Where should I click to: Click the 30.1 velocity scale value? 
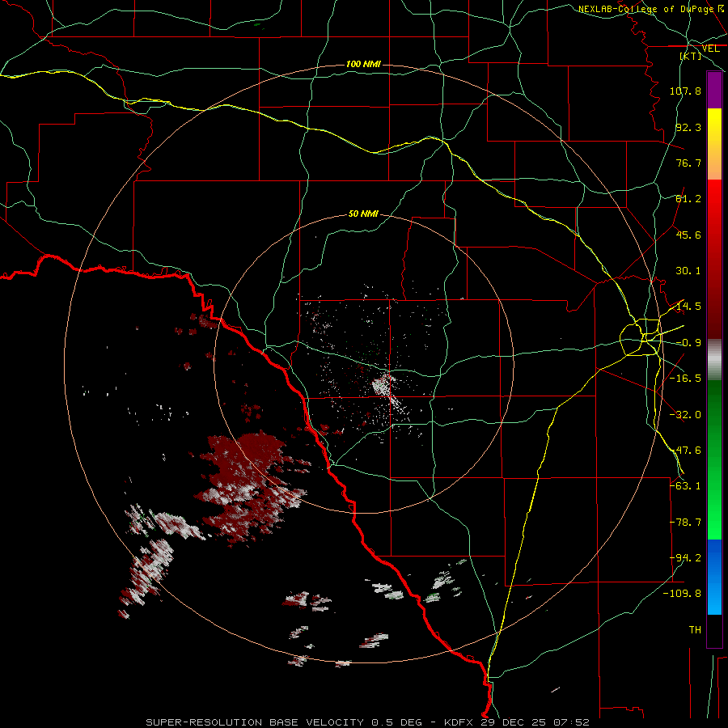pos(688,271)
